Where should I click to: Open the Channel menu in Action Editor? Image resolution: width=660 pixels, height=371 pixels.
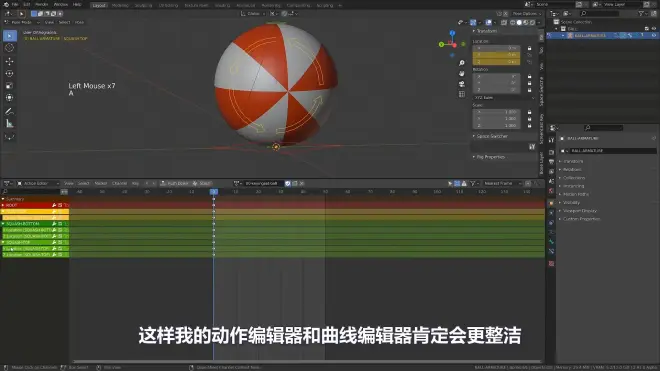120,184
